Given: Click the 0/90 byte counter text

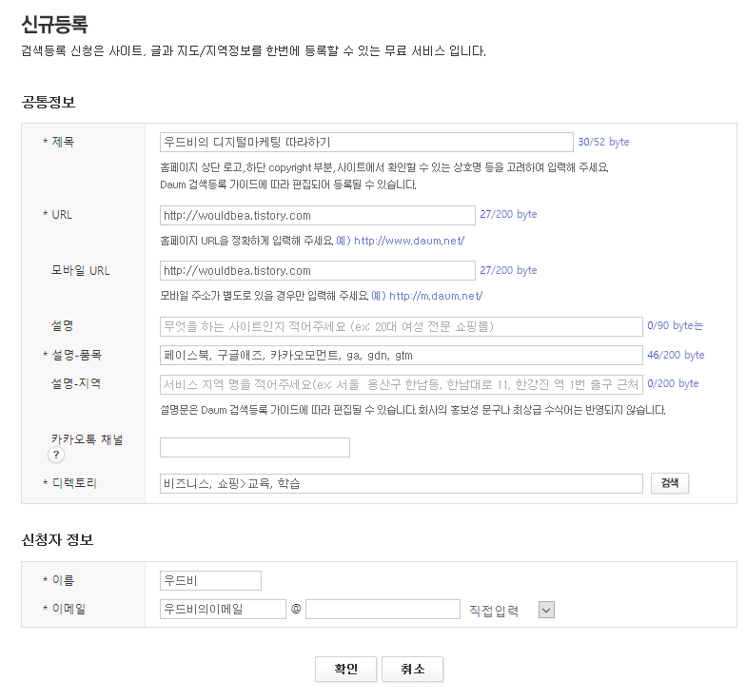Looking at the screenshot, I should coord(675,325).
